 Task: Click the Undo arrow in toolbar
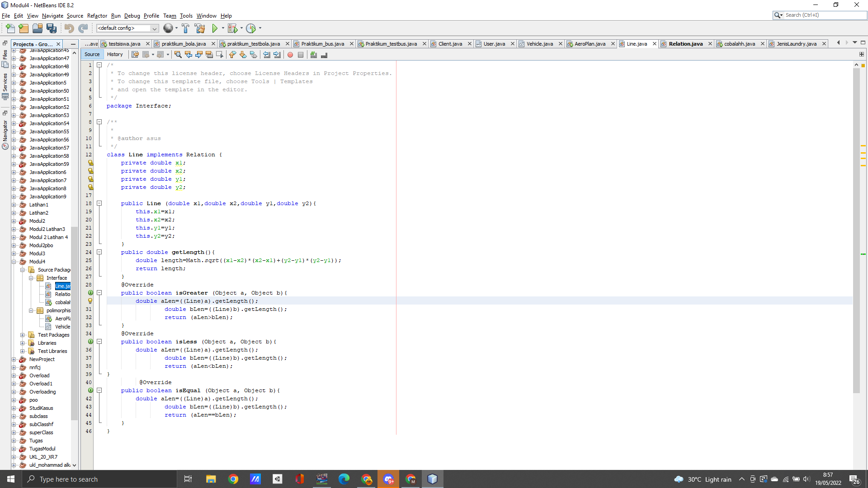[69, 28]
